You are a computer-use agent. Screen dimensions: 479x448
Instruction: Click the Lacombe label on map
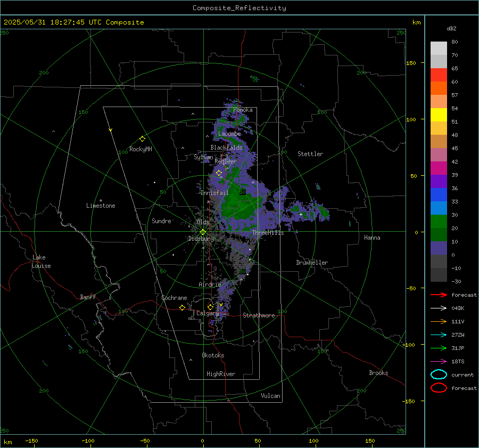(x=229, y=134)
